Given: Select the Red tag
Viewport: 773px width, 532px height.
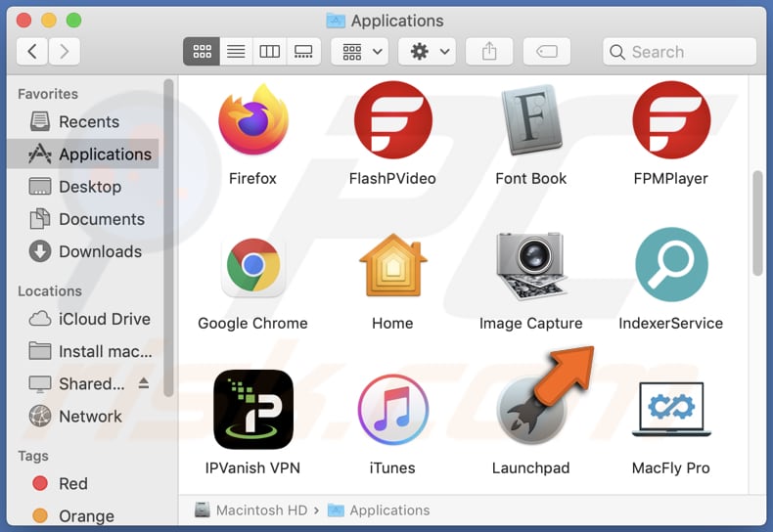Looking at the screenshot, I should [x=83, y=483].
